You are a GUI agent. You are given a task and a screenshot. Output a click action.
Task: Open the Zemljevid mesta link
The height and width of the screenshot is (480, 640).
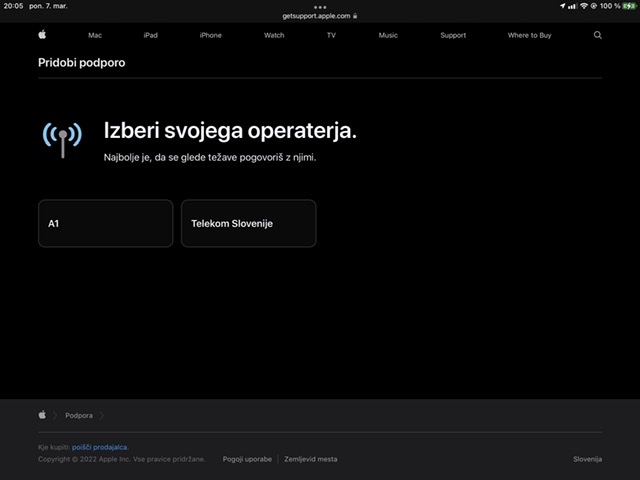pos(311,459)
